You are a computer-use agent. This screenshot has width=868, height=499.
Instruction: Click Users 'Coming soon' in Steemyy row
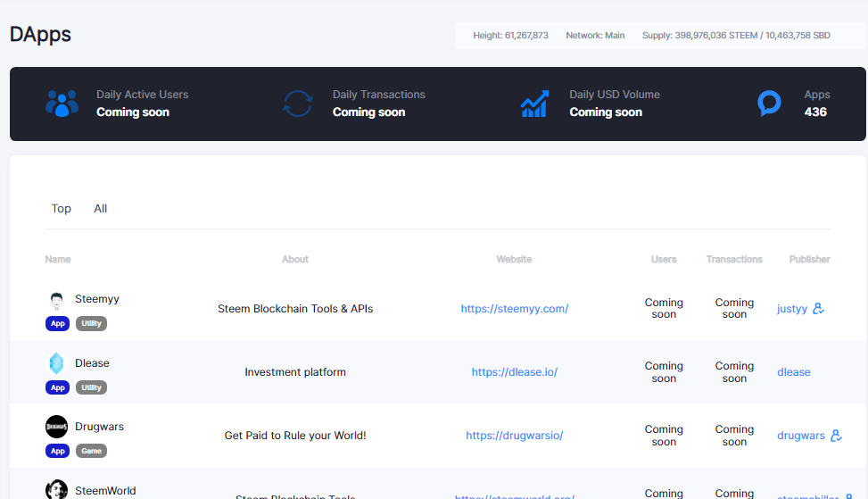point(664,309)
